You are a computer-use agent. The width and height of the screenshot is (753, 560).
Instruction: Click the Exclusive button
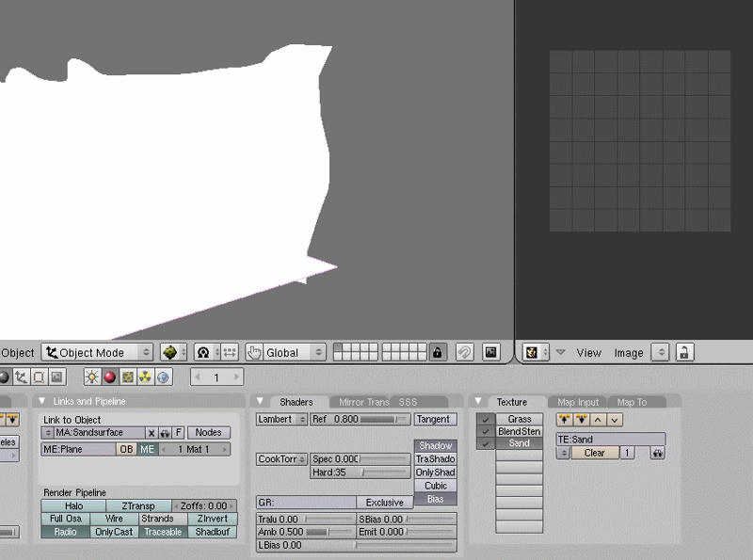click(384, 503)
